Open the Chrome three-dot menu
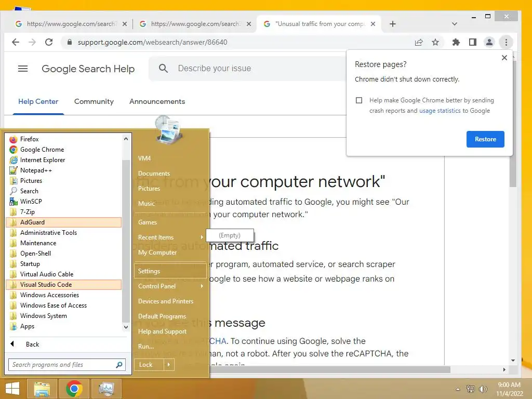 [506, 42]
